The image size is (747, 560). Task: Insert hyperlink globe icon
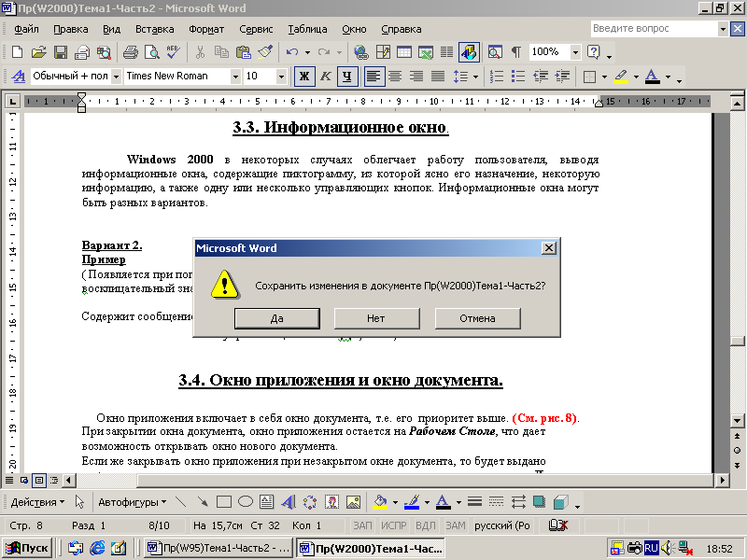[361, 52]
